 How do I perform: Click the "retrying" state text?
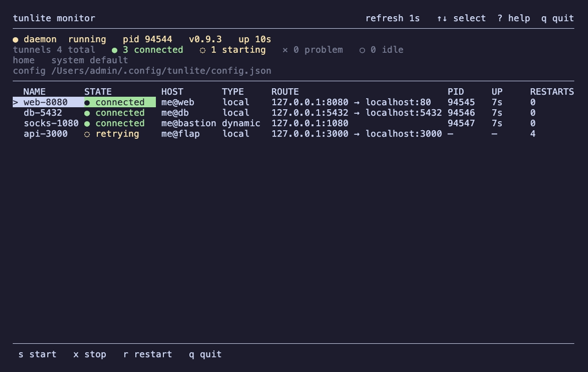(117, 134)
